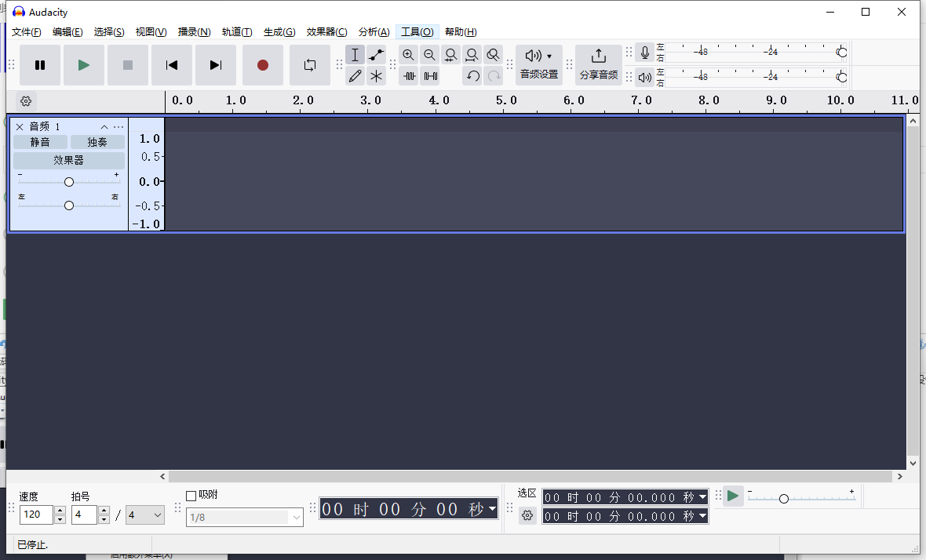
Task: Click the speaker playback meter icon
Action: click(645, 78)
